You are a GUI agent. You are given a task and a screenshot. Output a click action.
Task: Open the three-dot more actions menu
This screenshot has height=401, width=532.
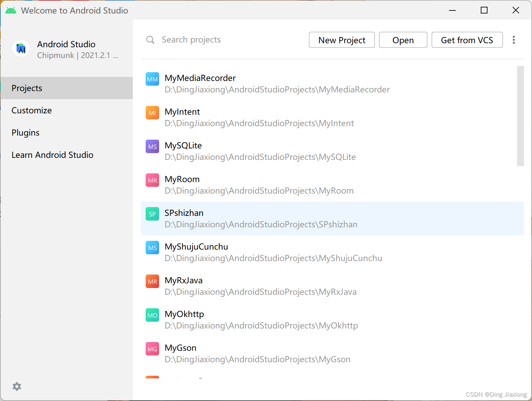pos(514,40)
